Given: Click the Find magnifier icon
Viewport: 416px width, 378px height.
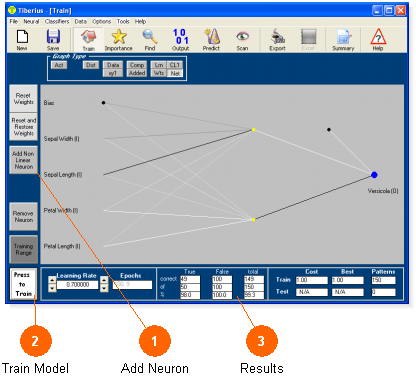Looking at the screenshot, I should (150, 36).
